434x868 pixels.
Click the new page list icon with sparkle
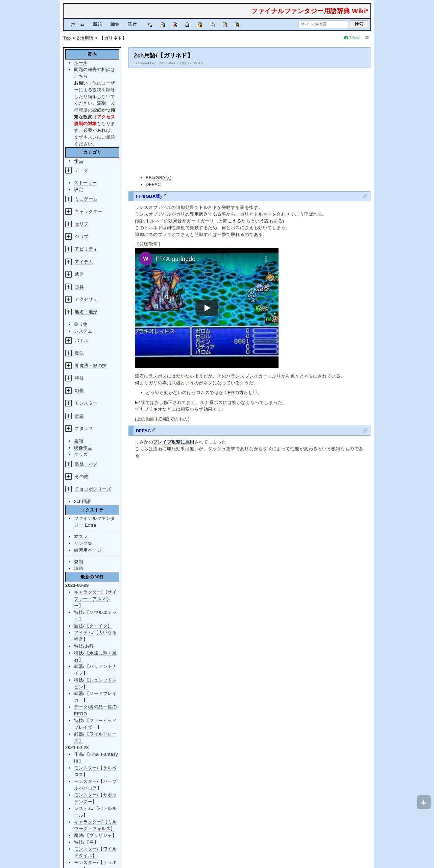click(x=224, y=25)
